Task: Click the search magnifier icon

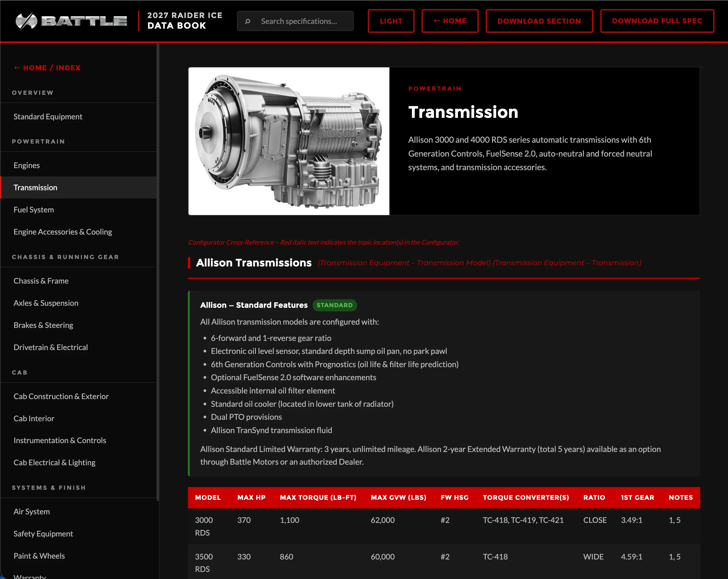Action: pyautogui.click(x=248, y=21)
